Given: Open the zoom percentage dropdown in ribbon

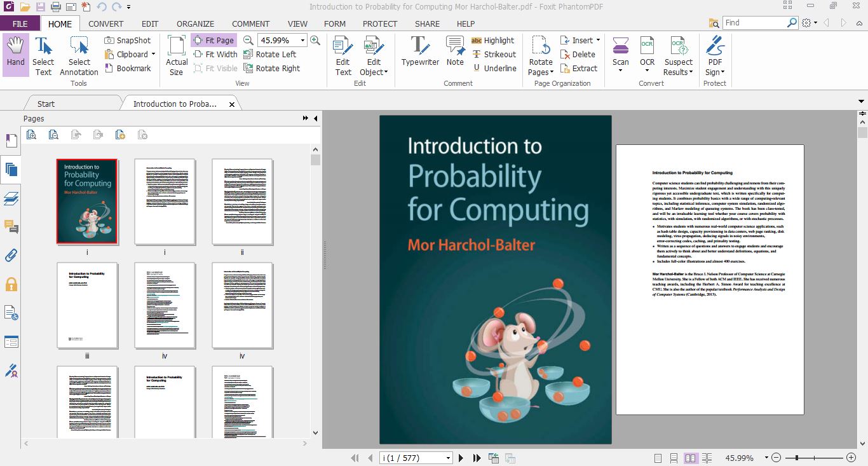Looking at the screenshot, I should (x=302, y=40).
